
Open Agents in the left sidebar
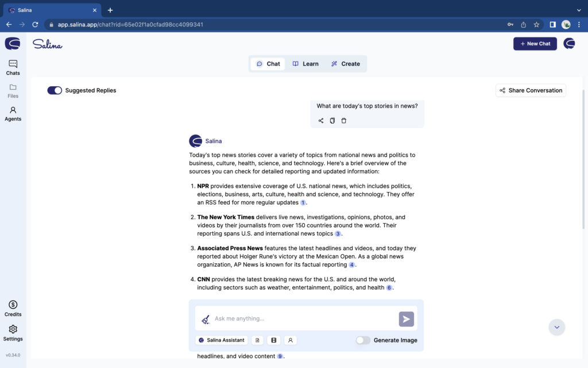tap(13, 114)
